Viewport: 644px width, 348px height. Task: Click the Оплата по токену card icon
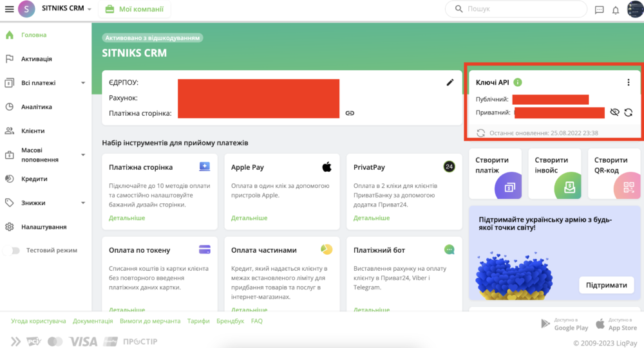(x=205, y=250)
